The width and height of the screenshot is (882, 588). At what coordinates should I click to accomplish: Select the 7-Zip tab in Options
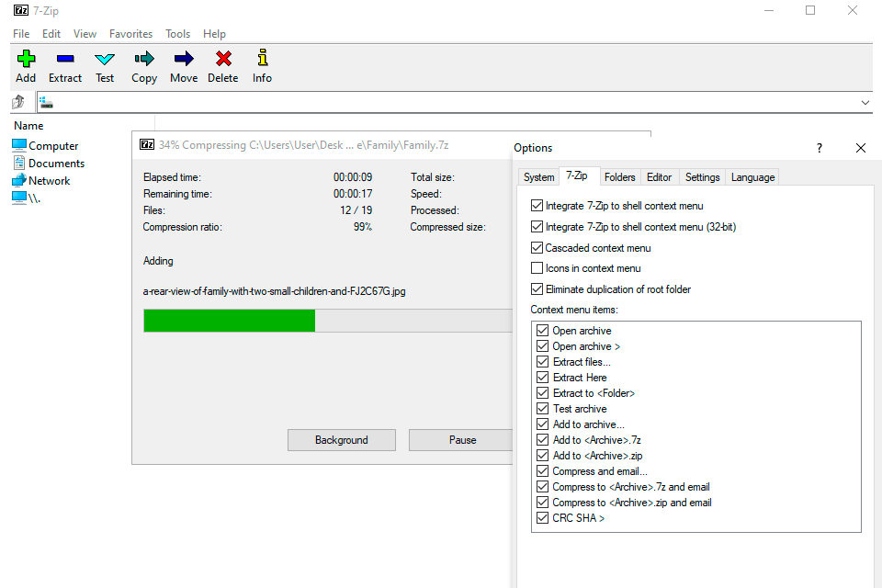(x=577, y=175)
